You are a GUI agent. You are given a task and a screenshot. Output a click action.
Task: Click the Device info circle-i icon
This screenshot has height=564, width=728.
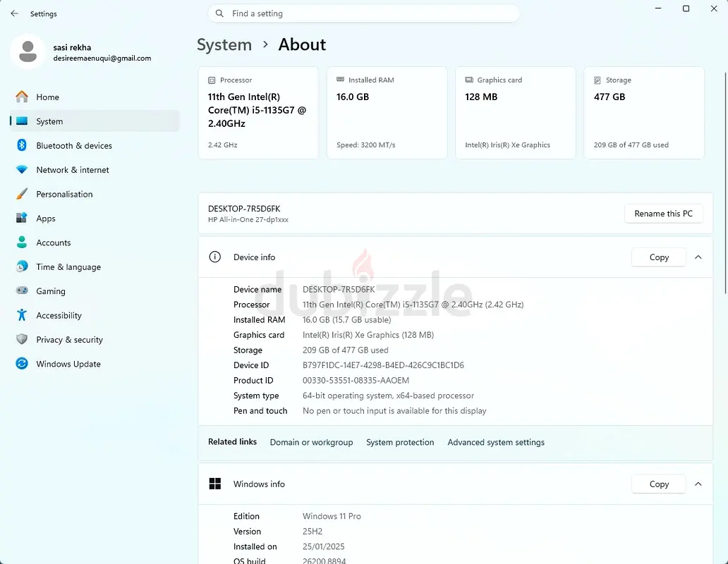pyautogui.click(x=215, y=257)
